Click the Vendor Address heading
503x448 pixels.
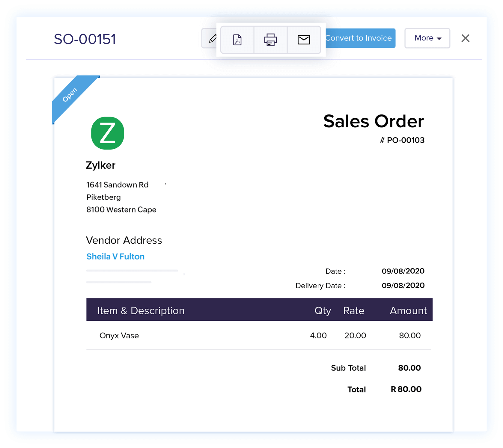[x=124, y=240]
